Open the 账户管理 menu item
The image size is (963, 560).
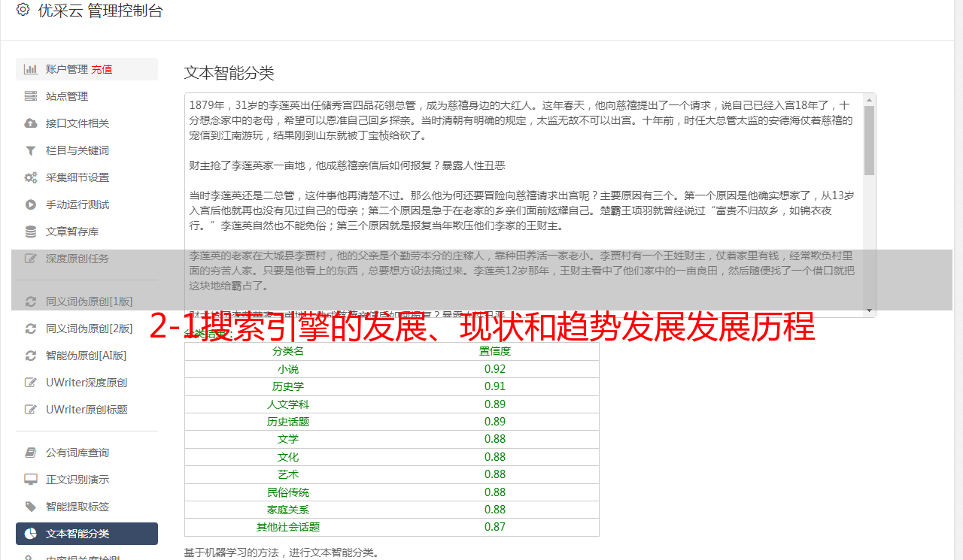coord(87,69)
